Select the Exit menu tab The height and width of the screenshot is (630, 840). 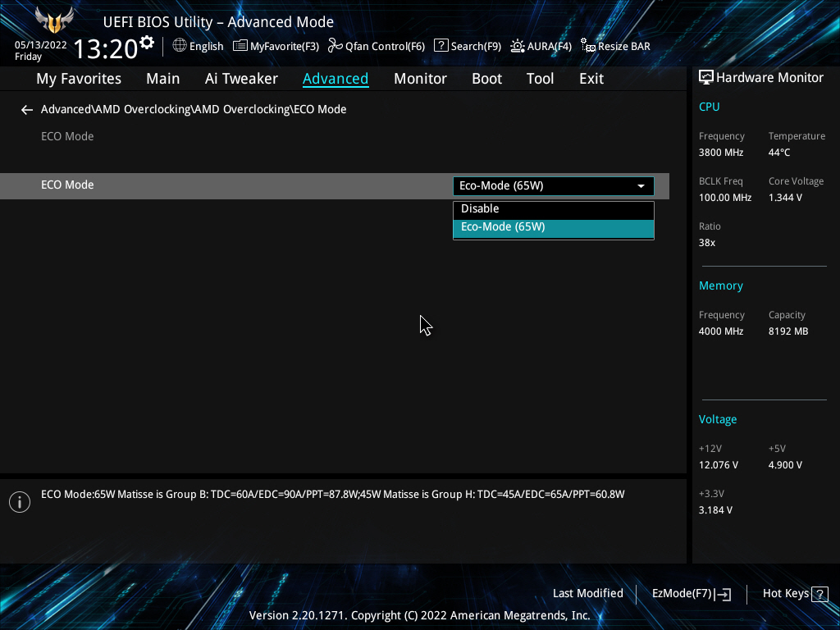click(591, 79)
